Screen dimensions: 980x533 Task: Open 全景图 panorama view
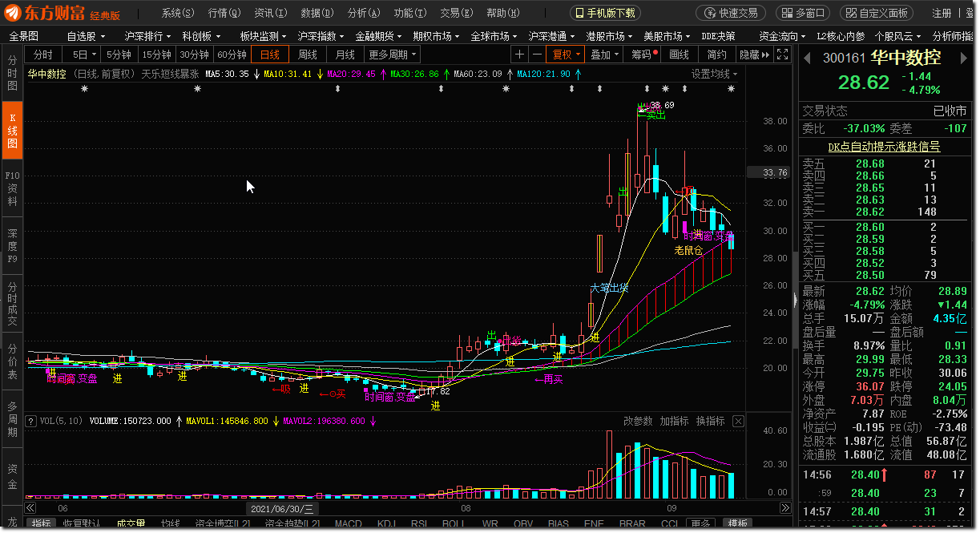[24, 36]
